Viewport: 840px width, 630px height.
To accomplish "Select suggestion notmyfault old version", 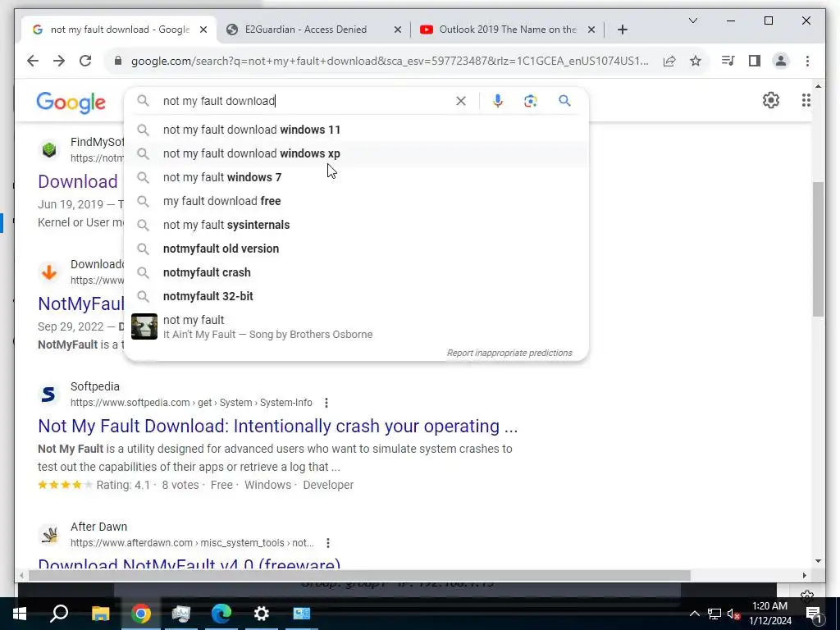I will [356, 249].
